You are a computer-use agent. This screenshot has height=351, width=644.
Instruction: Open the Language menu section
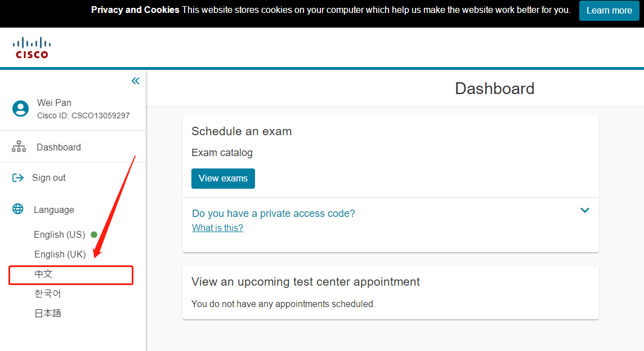tap(53, 210)
